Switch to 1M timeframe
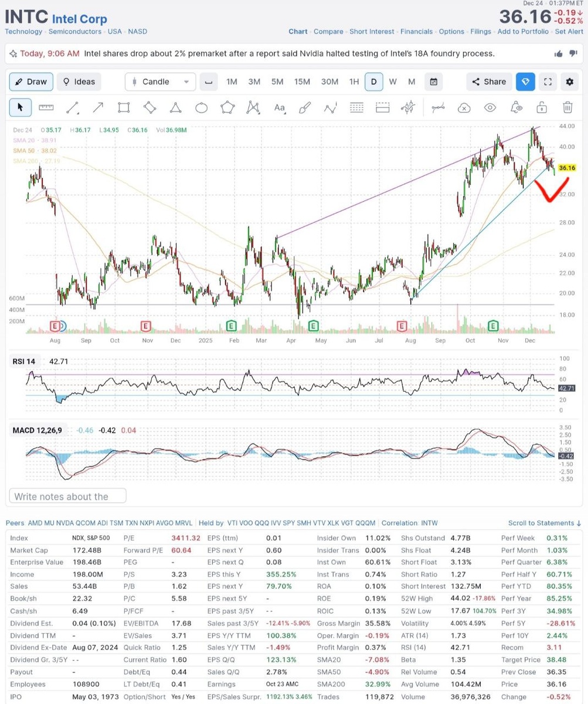The image size is (588, 704). pos(232,82)
